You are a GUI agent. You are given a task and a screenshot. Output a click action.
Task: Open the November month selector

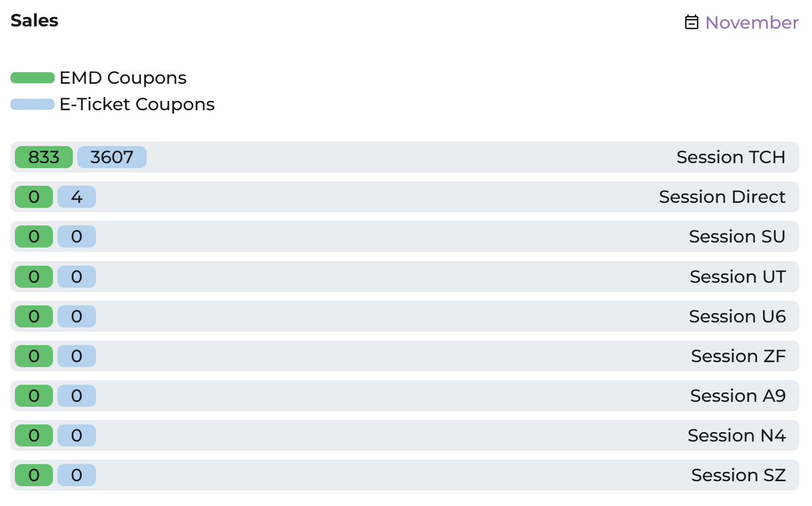tap(751, 23)
